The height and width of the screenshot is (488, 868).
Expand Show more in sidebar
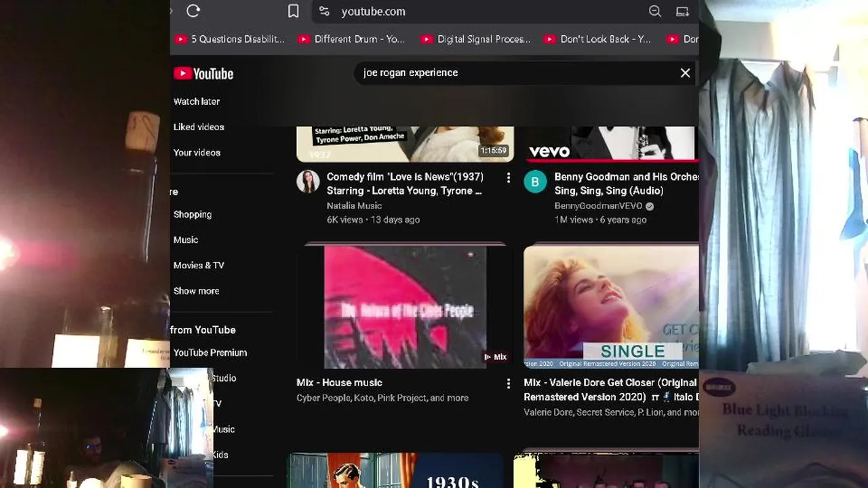(x=196, y=291)
